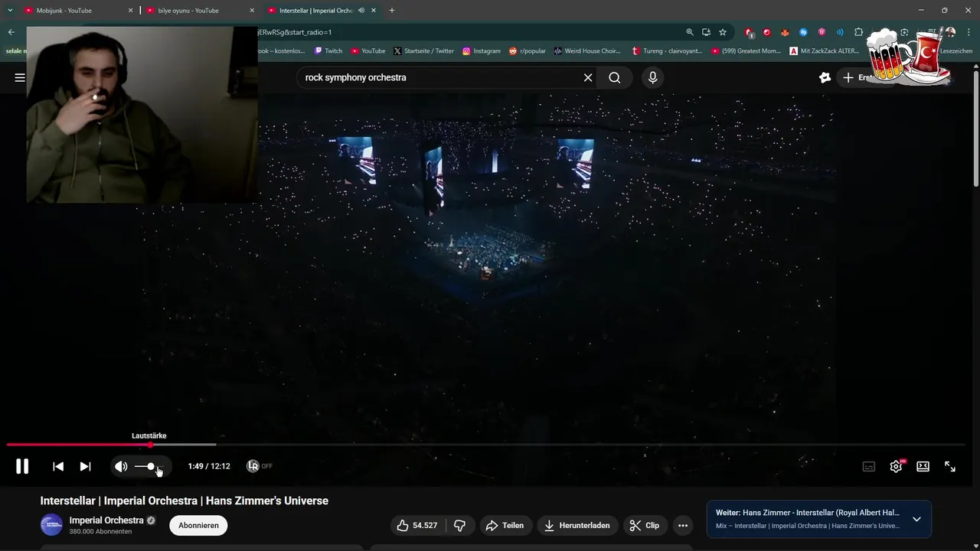Open the player settings gear
Screen dimensions: 980x551
tap(896, 466)
